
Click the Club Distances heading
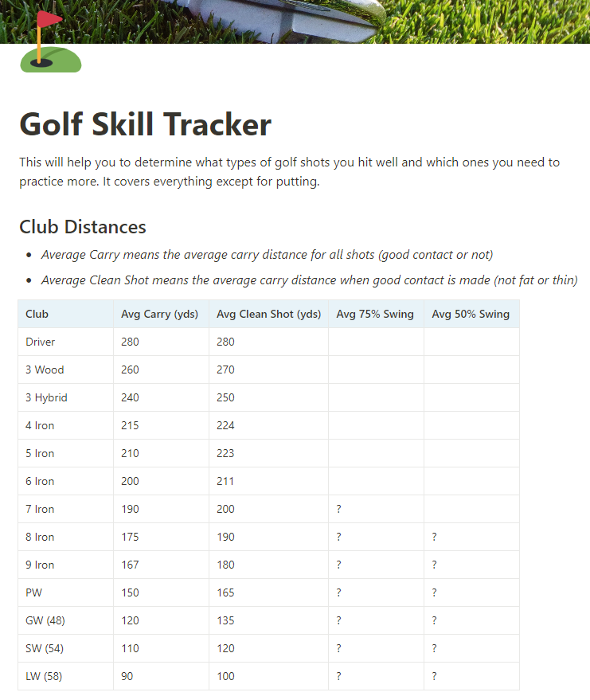[83, 227]
